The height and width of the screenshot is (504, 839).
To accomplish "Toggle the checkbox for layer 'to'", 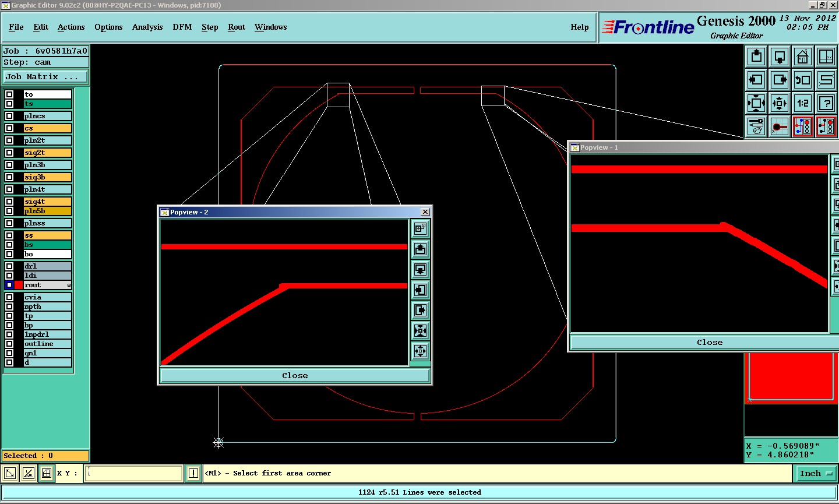I will pyautogui.click(x=9, y=94).
